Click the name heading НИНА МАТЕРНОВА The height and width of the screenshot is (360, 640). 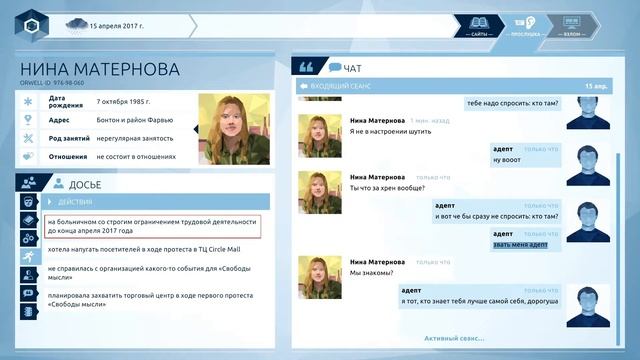click(100, 69)
